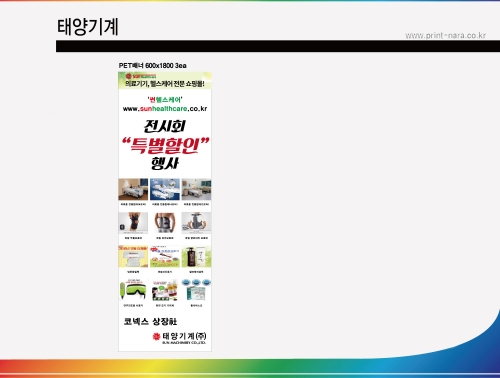This screenshot has width=500, height=378.
Task: Open the third bed room photo
Action: pyautogui.click(x=196, y=189)
